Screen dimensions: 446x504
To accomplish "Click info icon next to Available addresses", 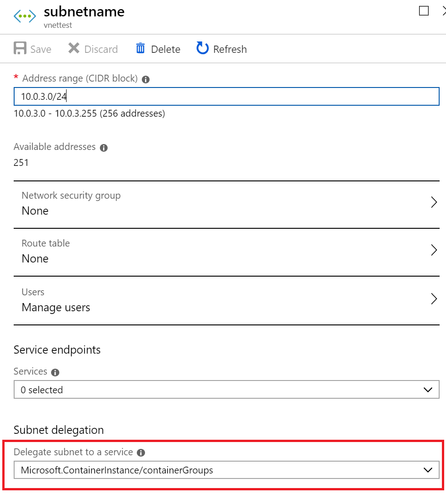I will [x=104, y=148].
